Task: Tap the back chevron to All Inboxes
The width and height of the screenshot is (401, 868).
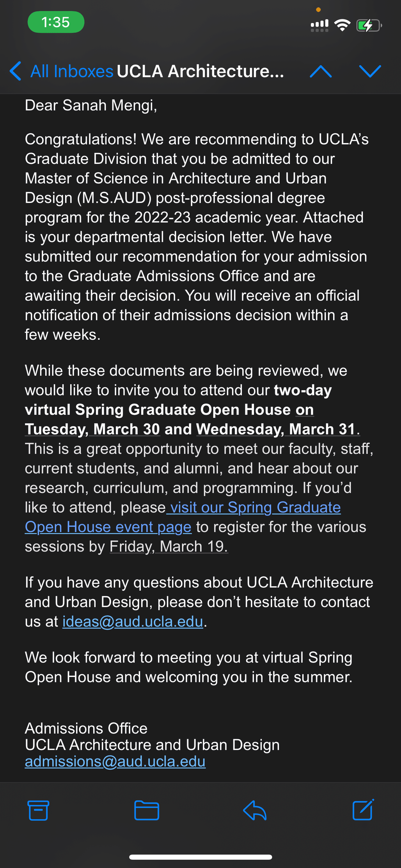Action: [x=15, y=71]
